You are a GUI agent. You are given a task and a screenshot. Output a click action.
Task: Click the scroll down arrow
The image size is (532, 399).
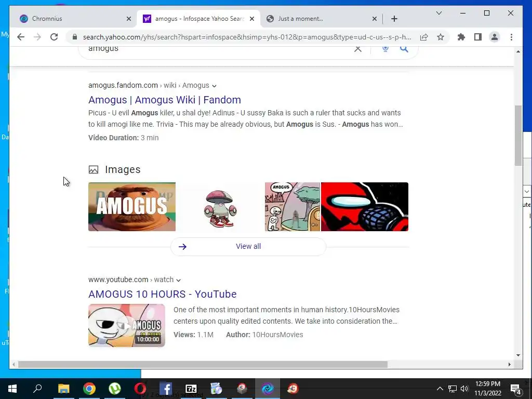tap(518, 355)
